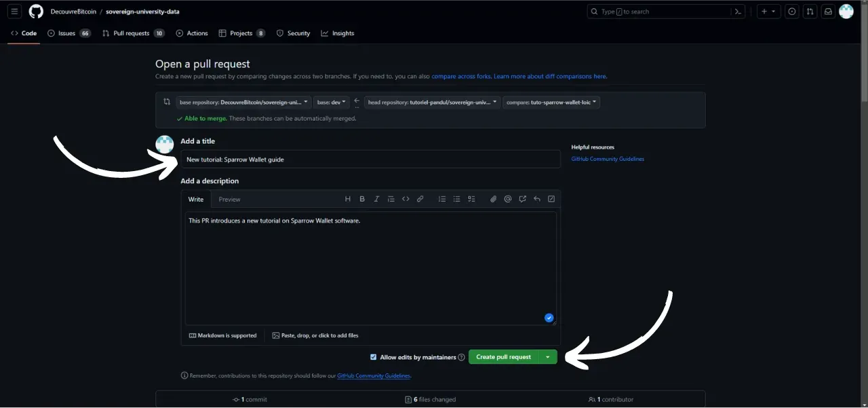Expand the Create pull request options arrow
This screenshot has height=408, width=868.
(x=547, y=357)
